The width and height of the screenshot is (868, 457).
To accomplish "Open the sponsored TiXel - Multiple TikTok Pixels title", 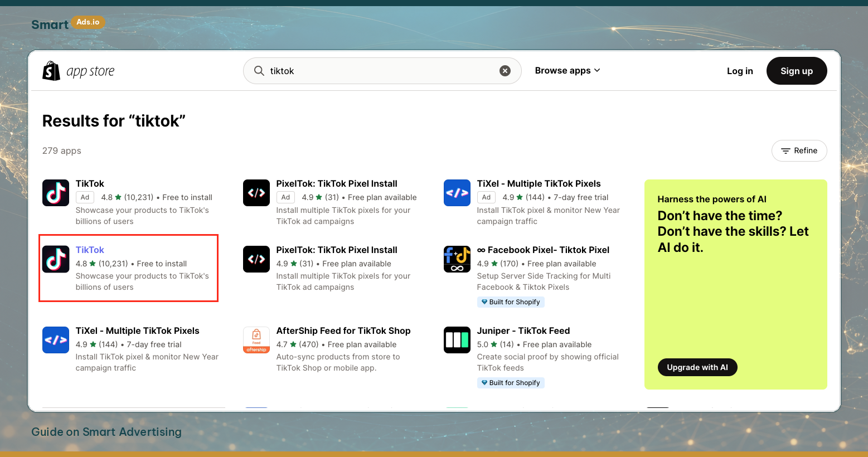I will (x=539, y=184).
